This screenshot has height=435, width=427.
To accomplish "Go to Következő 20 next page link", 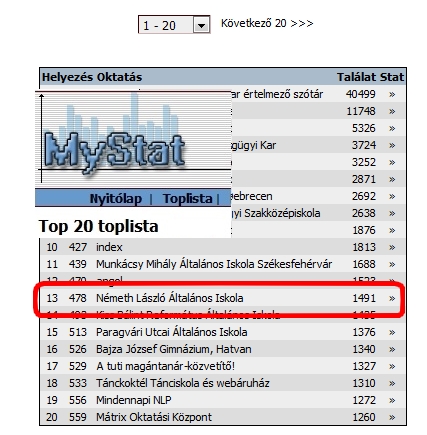I will [x=267, y=23].
